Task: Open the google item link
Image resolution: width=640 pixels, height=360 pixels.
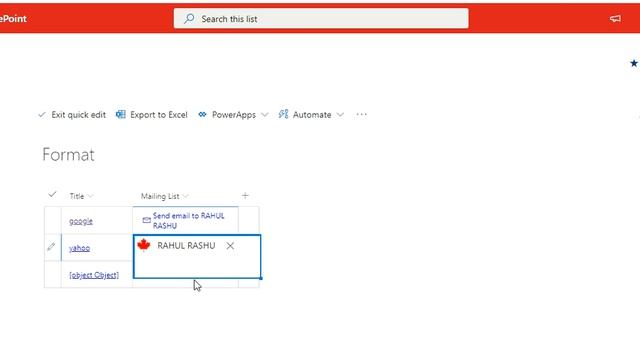Action: click(x=81, y=221)
